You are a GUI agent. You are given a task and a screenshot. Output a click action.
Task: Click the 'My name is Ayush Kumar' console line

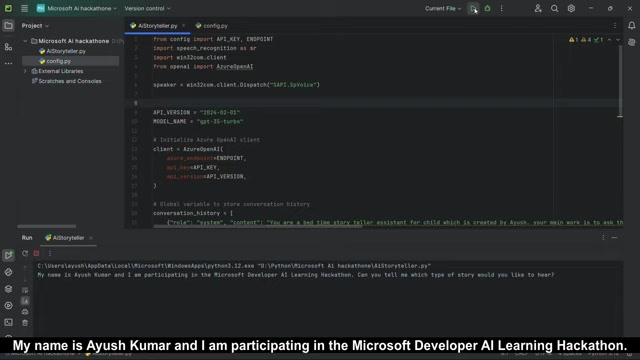(296, 275)
